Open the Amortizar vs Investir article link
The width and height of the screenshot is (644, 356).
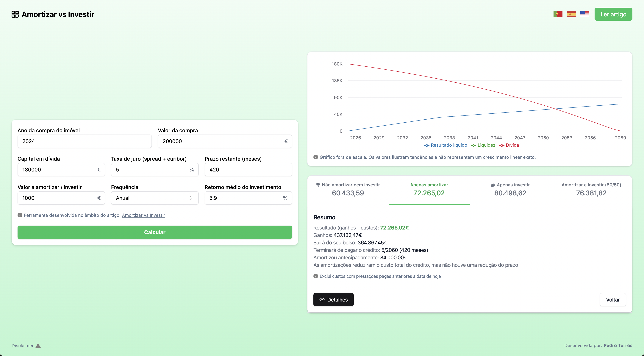tap(143, 215)
